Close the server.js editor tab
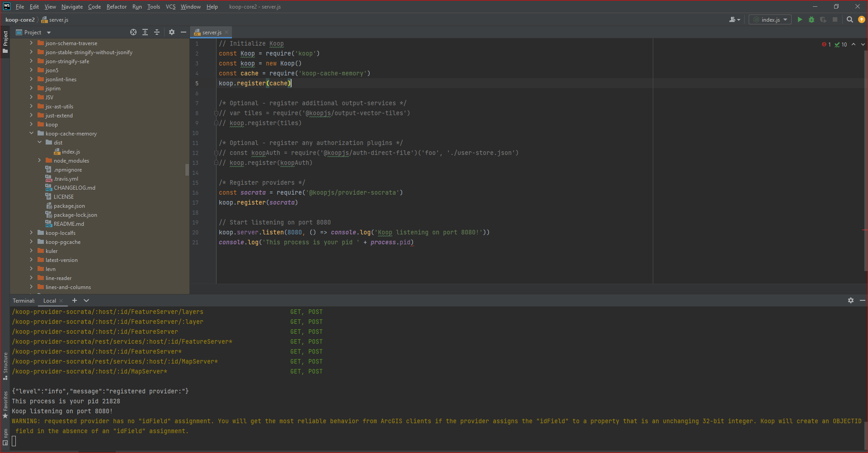Screen dimensions: 868x453 [x=226, y=32]
